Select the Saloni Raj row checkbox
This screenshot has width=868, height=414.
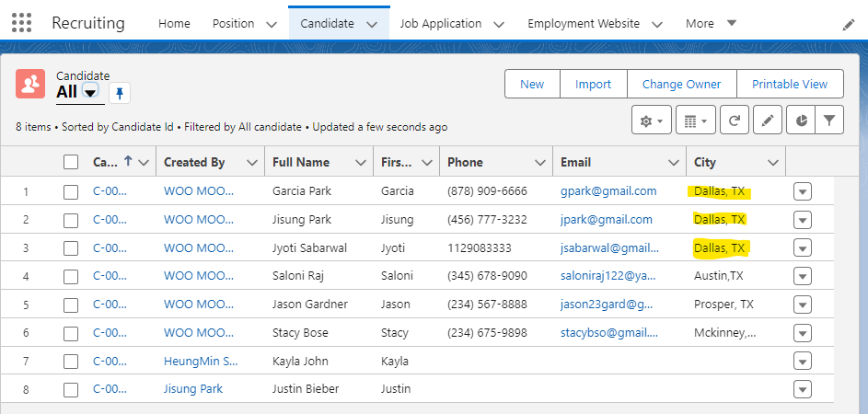coord(71,276)
